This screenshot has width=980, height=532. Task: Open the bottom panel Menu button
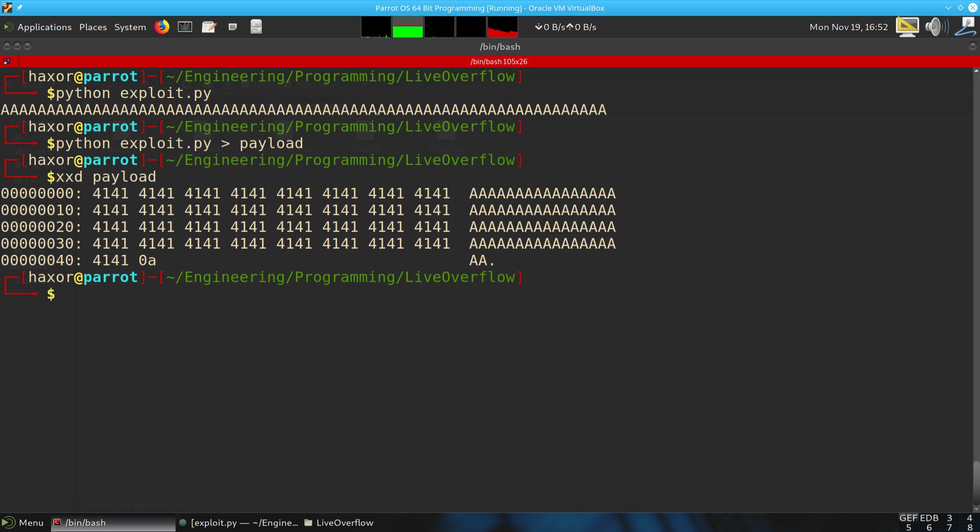click(23, 522)
